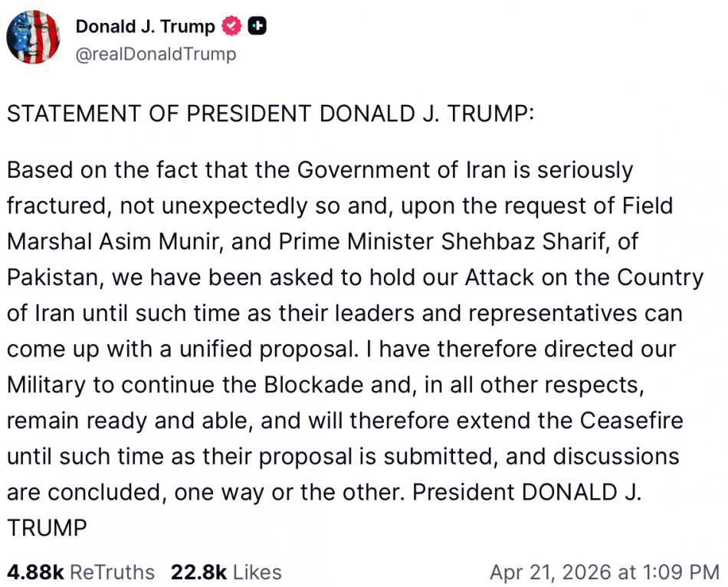Image resolution: width=728 pixels, height=587 pixels.
Task: Click the Apr 21, 2026 timestamp
Action: (x=604, y=572)
